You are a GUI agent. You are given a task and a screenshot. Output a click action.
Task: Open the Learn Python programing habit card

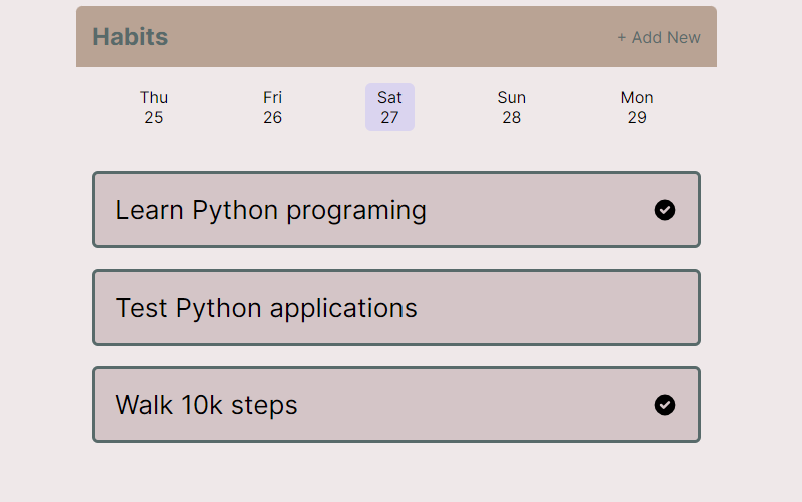396,210
